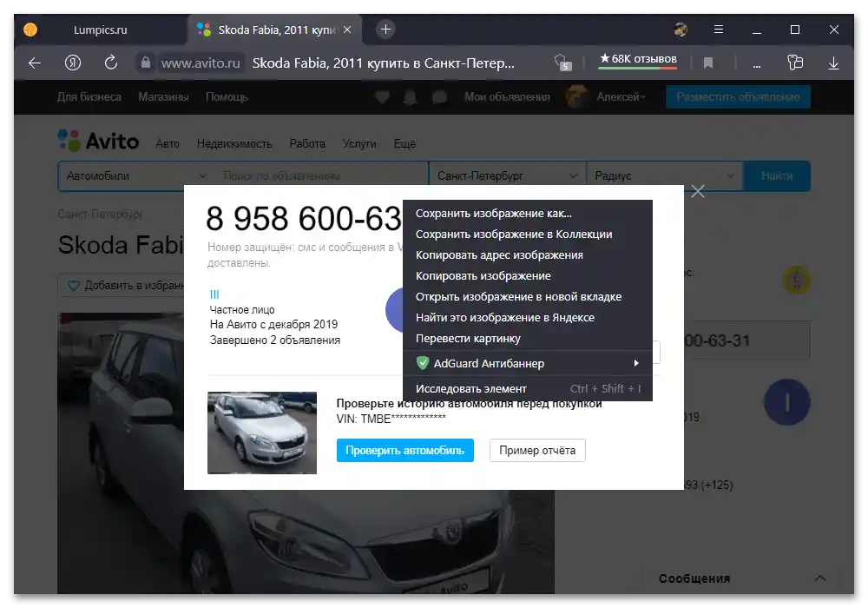Open the 'Услуги' category link

(359, 144)
